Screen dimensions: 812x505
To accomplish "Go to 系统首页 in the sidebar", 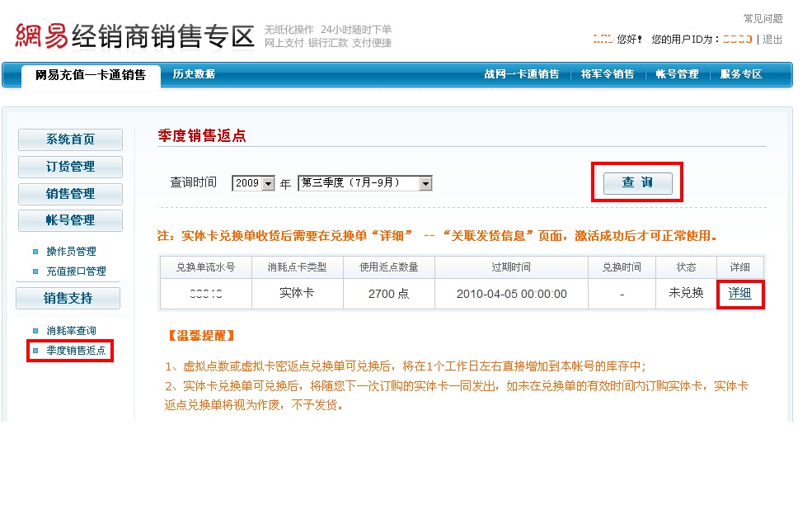I will pos(70,139).
